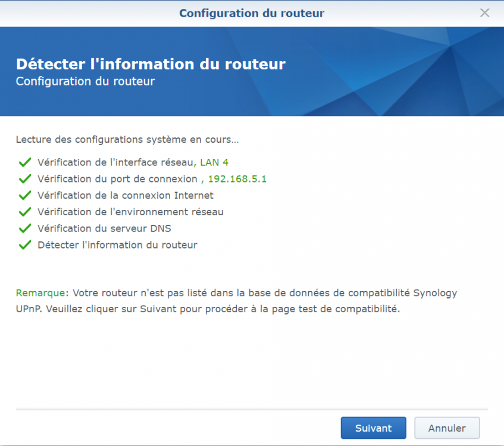Click the 'Lecture des configurations système en cours' text
Screen dimensions: 504x446
pyautogui.click(x=127, y=141)
